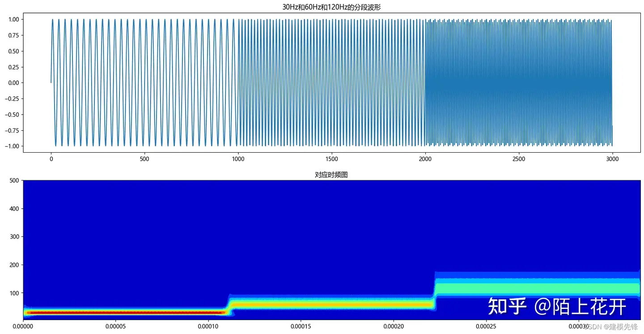Click the blue background of the spectrogram
This screenshot has width=644, height=334.
pos(313,224)
